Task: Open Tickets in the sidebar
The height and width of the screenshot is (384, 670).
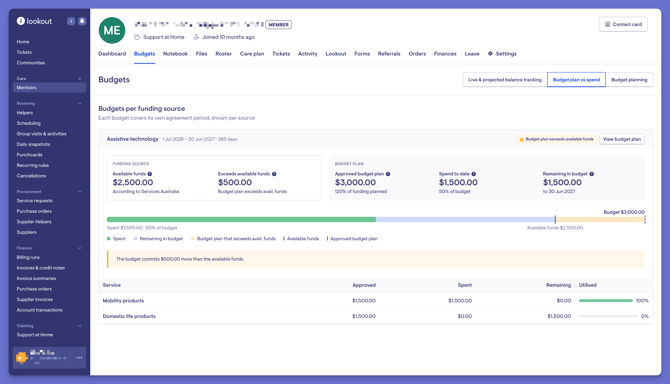Action: coord(24,52)
